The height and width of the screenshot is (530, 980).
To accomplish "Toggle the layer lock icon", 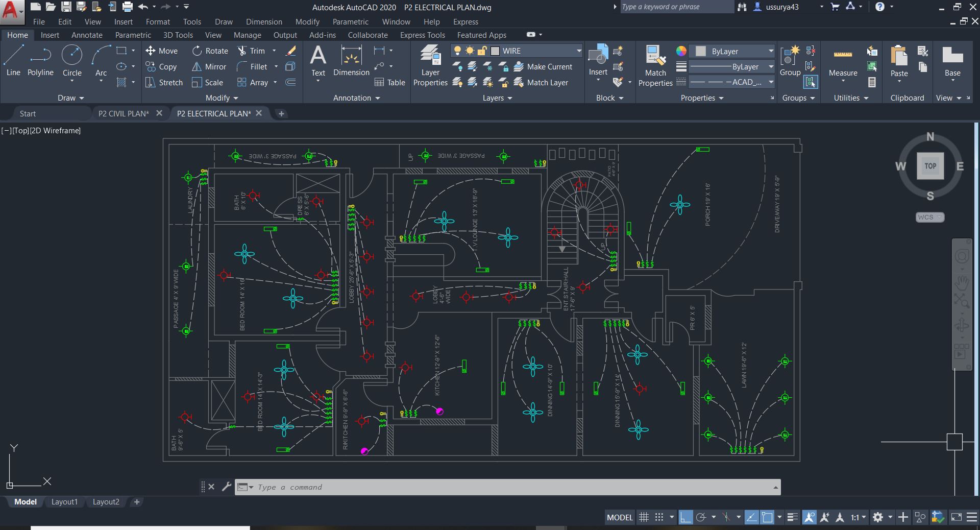I will click(x=482, y=51).
